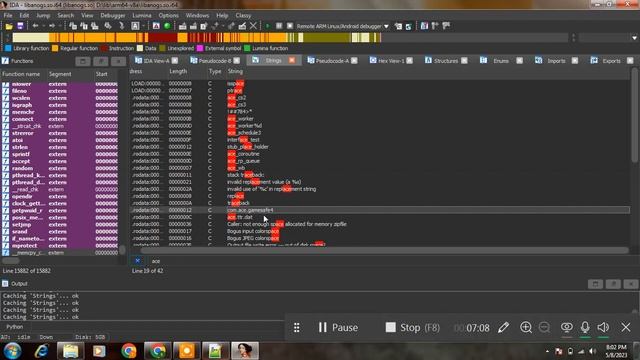Click the X cancel icon in main toolbar
The image size is (640, 360).
click(x=253, y=26)
